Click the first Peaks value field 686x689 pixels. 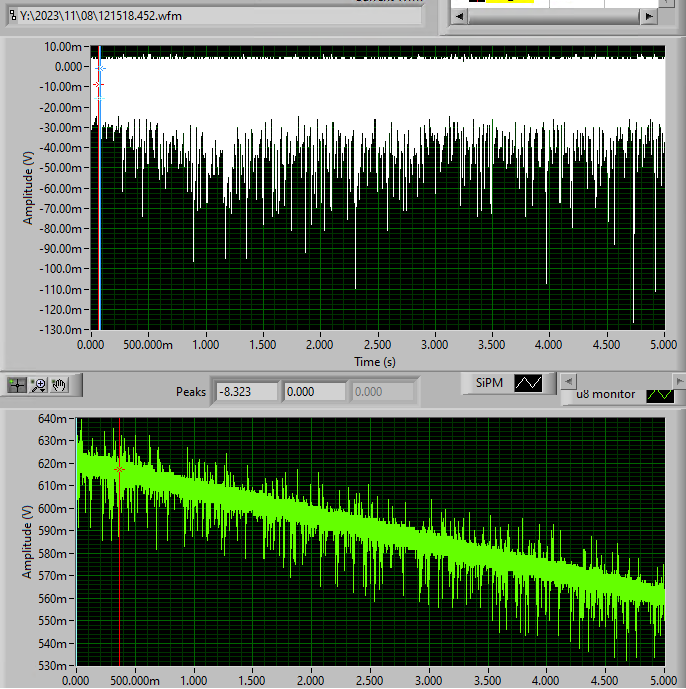[246, 392]
